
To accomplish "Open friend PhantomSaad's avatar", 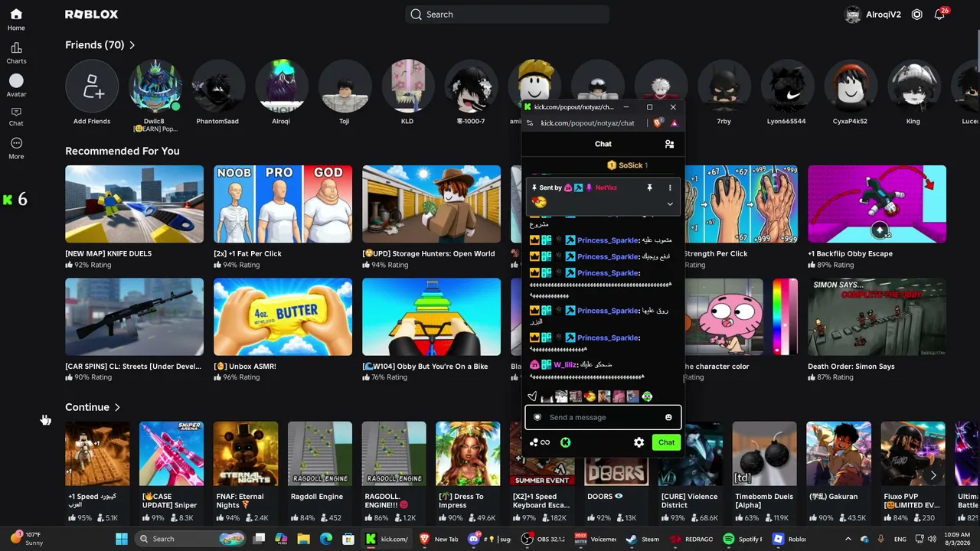I will (217, 86).
